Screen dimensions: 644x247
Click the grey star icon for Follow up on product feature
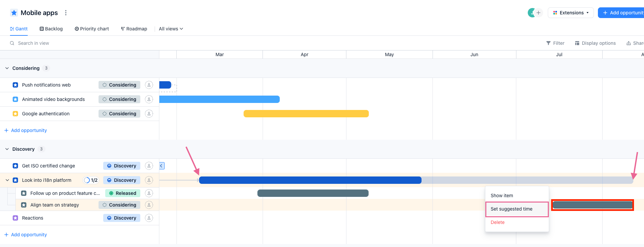click(24, 193)
